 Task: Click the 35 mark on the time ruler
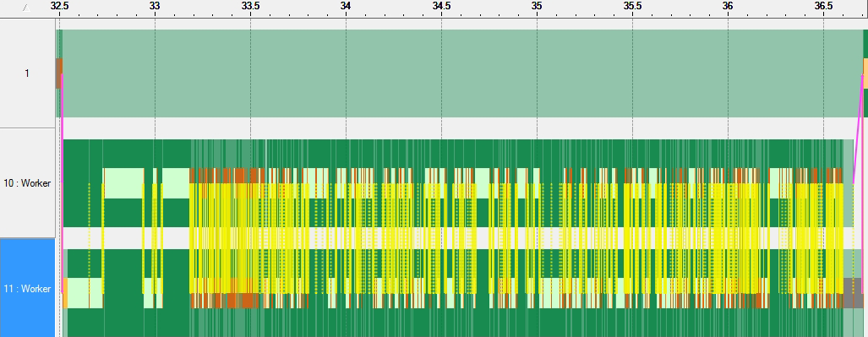click(x=537, y=6)
